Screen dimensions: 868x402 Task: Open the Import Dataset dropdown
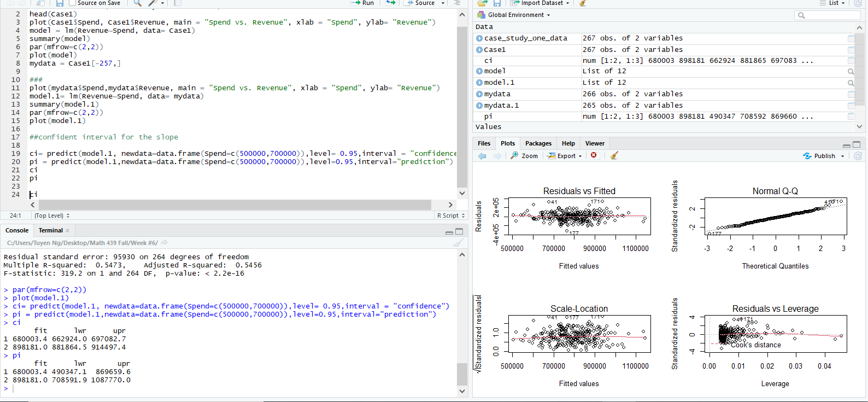point(539,3)
